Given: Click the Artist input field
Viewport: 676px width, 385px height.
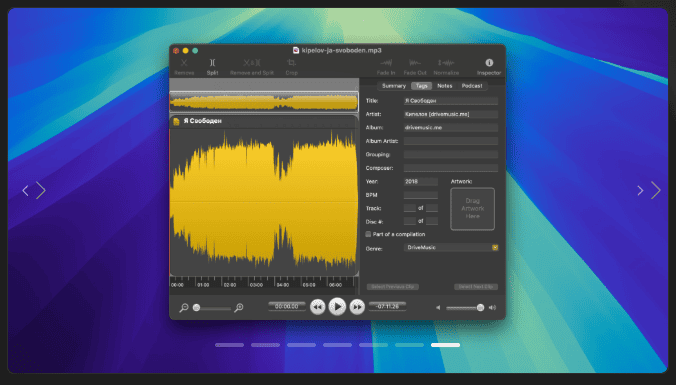Looking at the screenshot, I should pos(451,114).
